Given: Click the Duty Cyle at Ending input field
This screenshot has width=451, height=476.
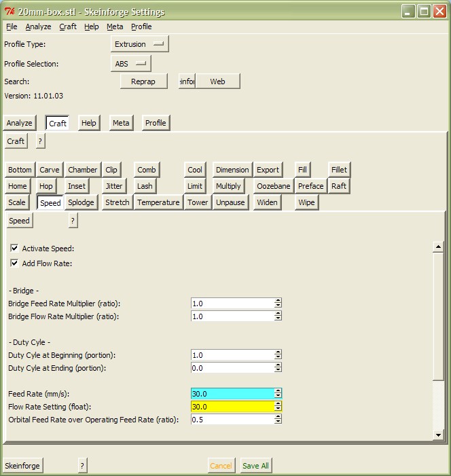Looking at the screenshot, I should pos(232,368).
